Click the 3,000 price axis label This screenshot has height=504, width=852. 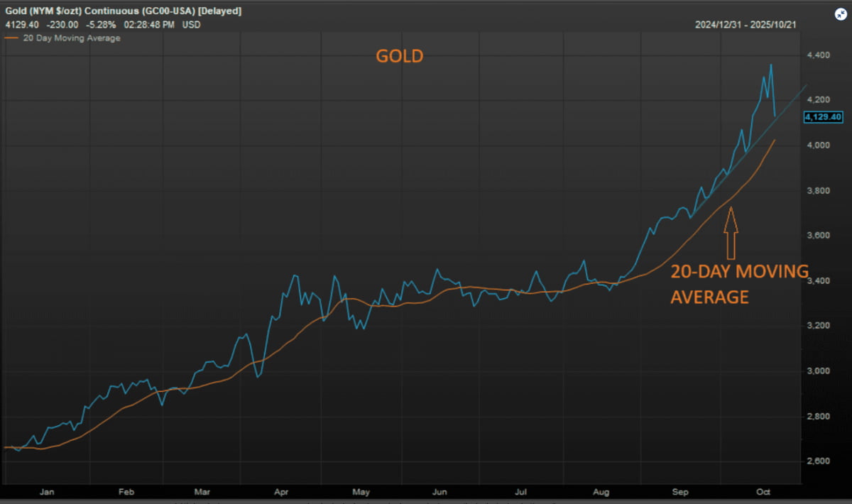coord(819,371)
